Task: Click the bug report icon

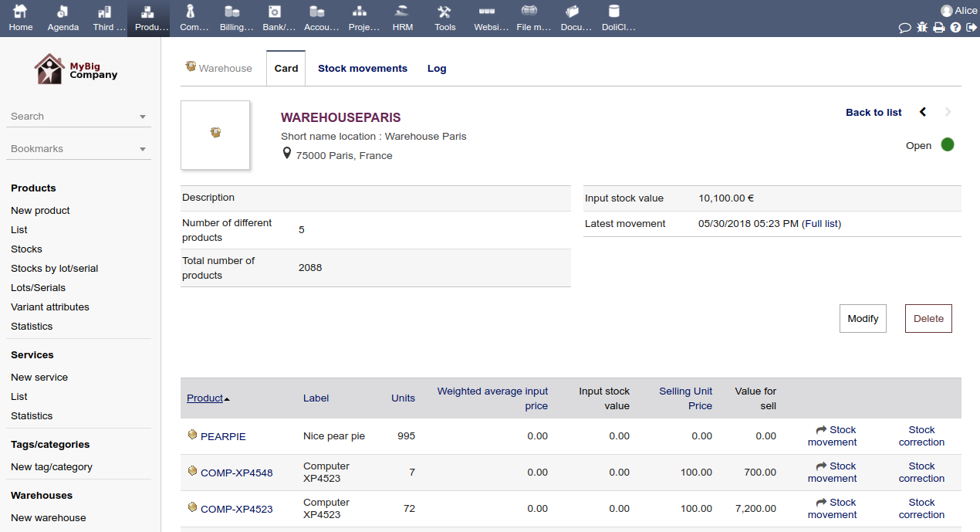Action: [922, 28]
